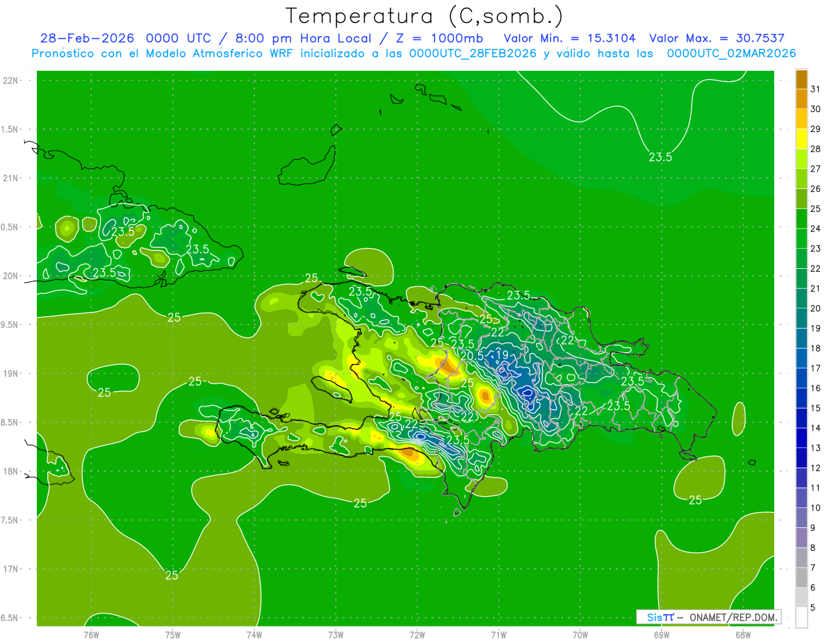Pick the green legend color between 23 and 24
The height and width of the screenshot is (644, 834).
tap(801, 239)
